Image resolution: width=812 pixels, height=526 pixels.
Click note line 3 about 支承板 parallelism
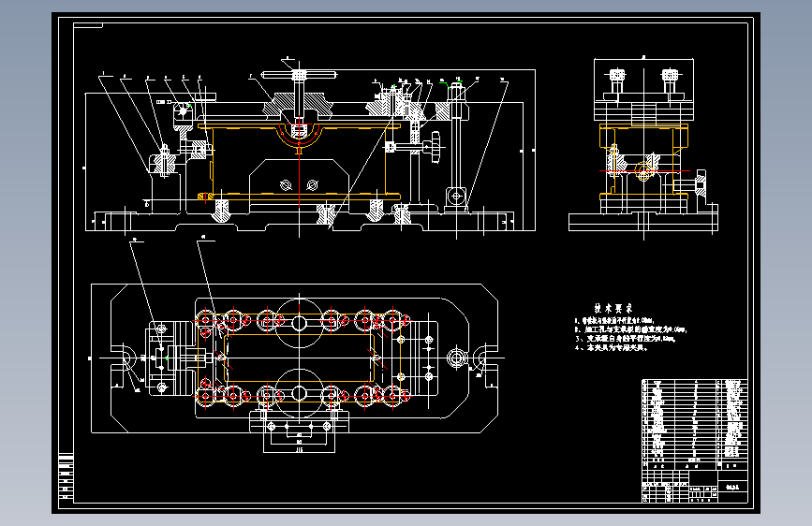coord(626,339)
